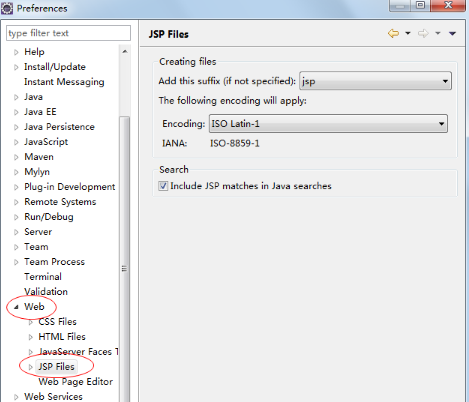
Task: Toggle Include JSP matches in Java searches
Action: (163, 186)
